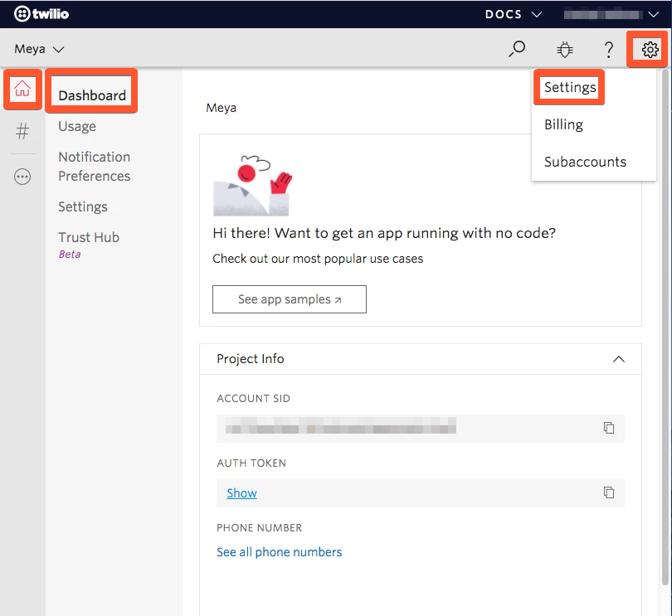Show the Auth Token
672x616 pixels.
coord(241,493)
